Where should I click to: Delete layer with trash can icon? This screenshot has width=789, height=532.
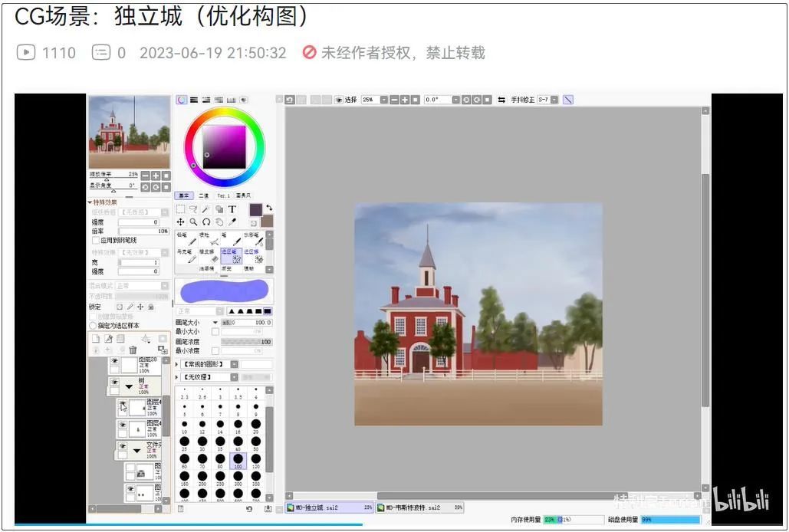[x=133, y=350]
